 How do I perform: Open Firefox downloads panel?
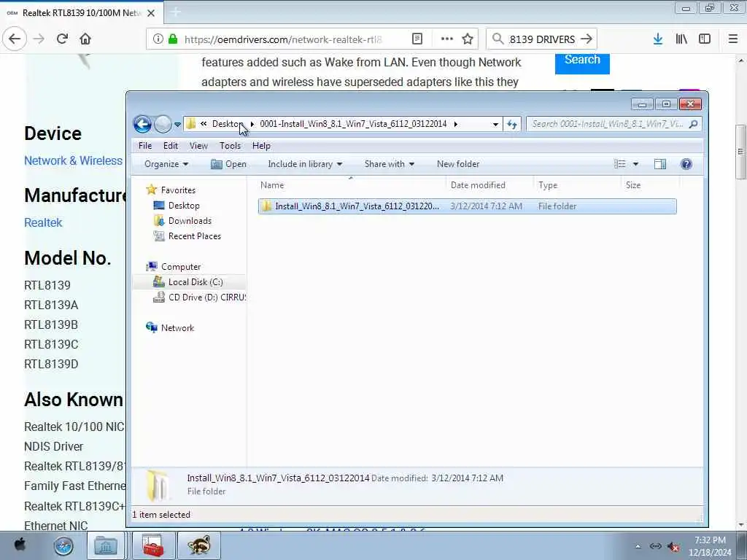(x=658, y=39)
